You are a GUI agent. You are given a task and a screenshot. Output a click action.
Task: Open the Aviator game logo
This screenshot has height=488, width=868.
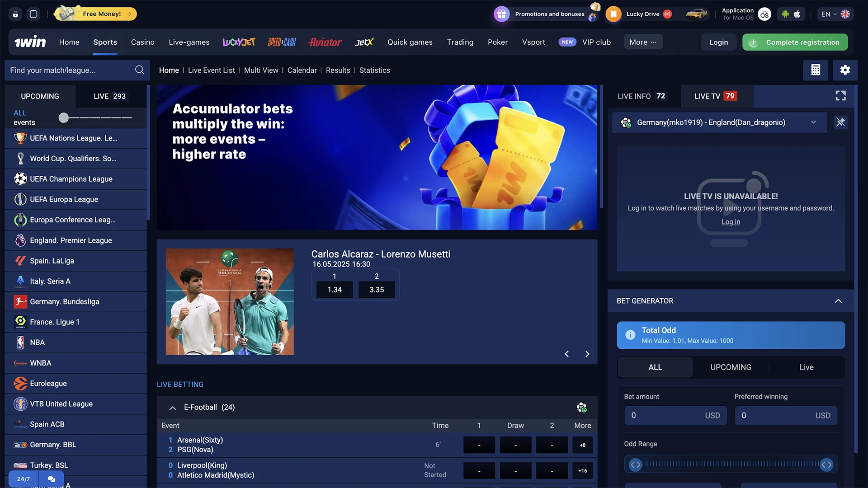[x=325, y=42]
